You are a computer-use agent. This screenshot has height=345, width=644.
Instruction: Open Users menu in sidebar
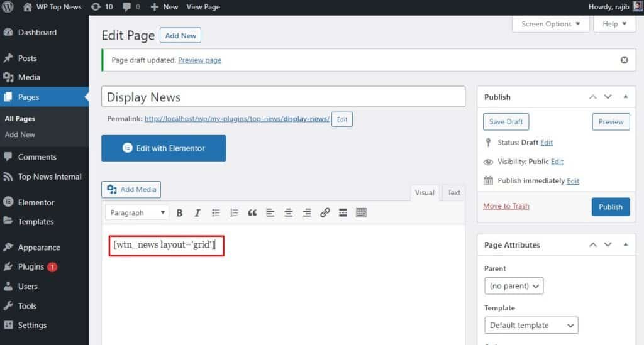(x=28, y=287)
